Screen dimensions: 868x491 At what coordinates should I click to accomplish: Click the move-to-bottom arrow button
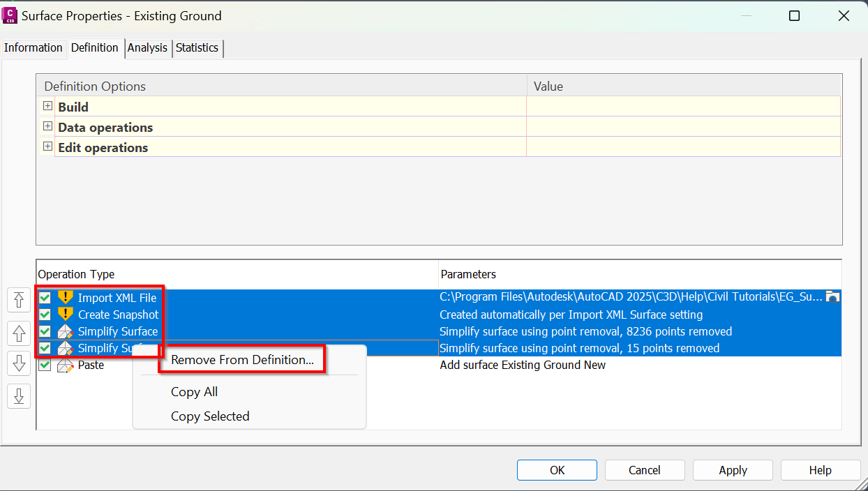[19, 396]
